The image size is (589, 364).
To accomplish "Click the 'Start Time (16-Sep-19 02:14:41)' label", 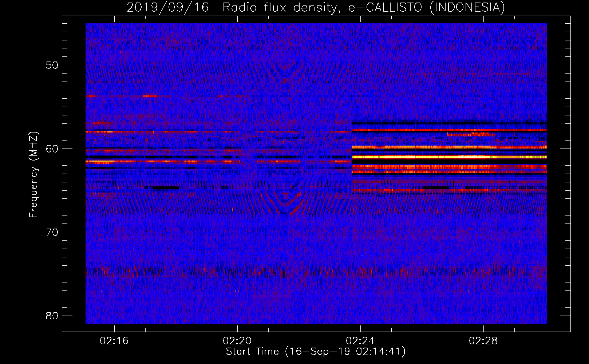I will point(316,352).
